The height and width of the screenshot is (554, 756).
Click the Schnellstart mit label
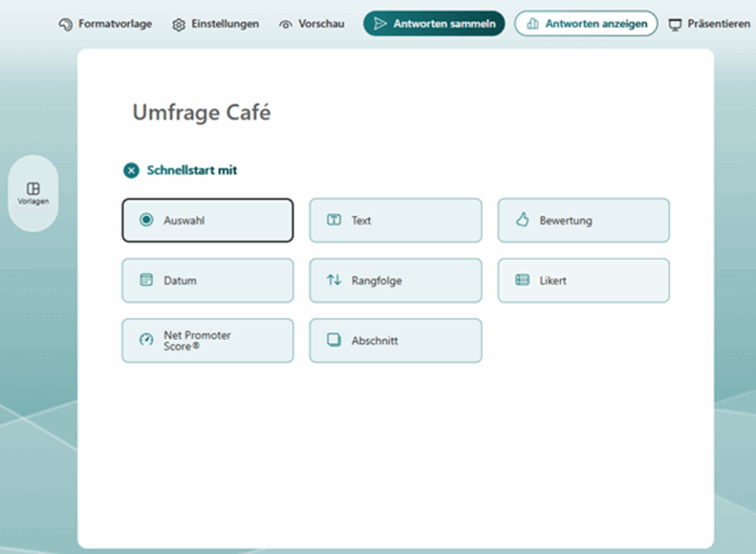click(x=192, y=171)
